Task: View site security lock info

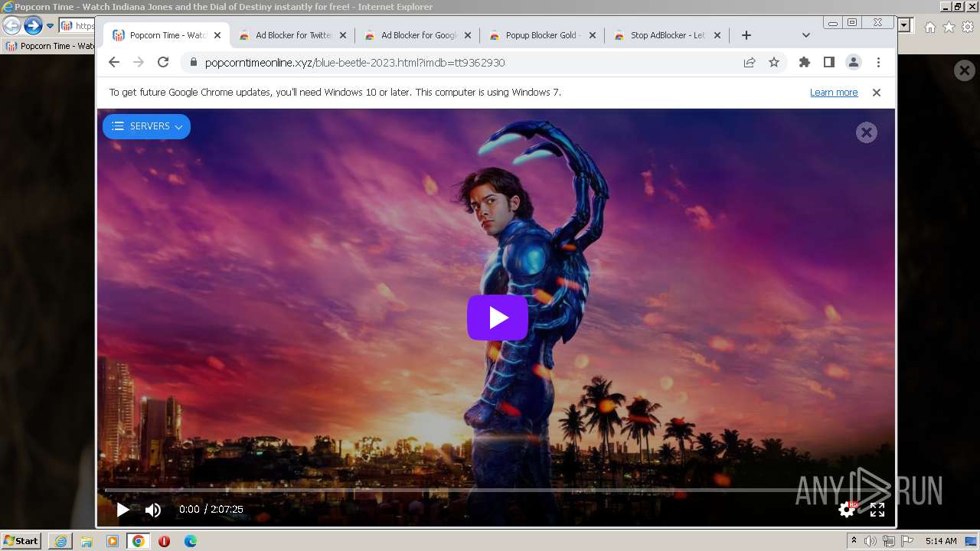Action: coord(193,63)
